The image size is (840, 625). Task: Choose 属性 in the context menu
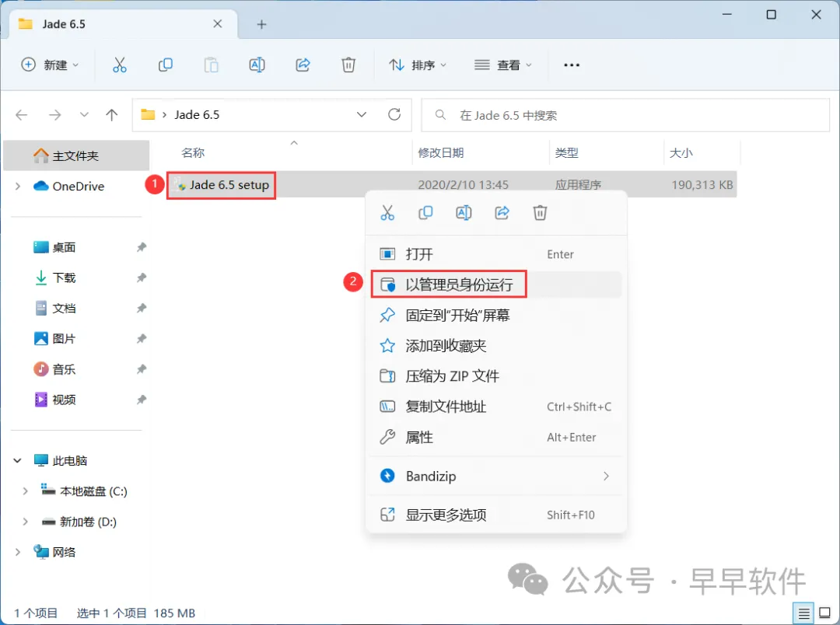coord(495,437)
